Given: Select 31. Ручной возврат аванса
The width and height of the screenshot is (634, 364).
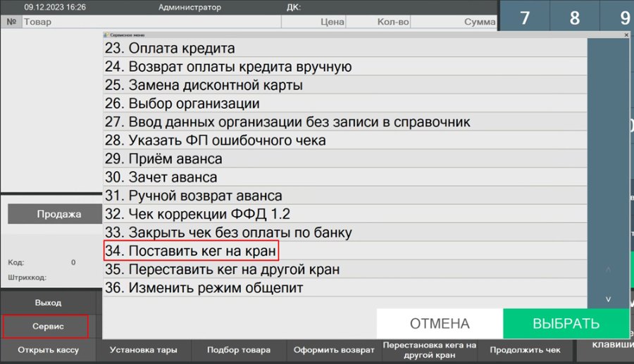Looking at the screenshot, I should tap(345, 196).
